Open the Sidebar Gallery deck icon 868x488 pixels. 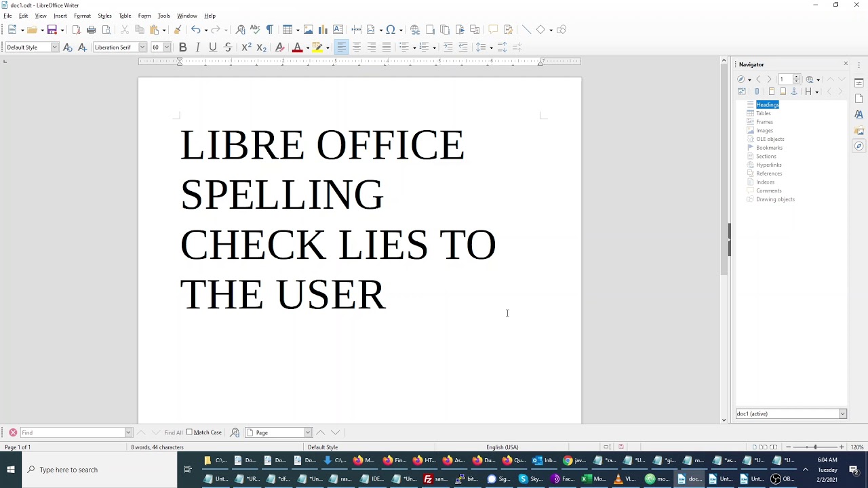(x=859, y=130)
